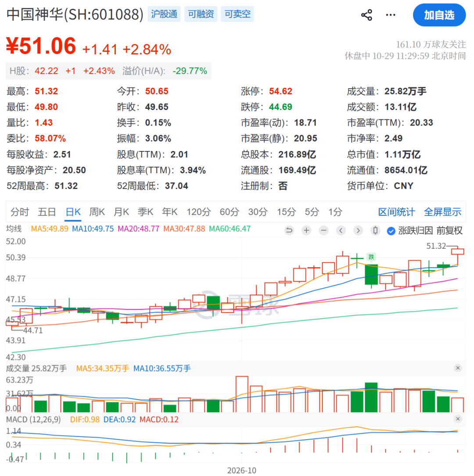Switch to 60分 chart tab
This screenshot has width=474, height=476.
tap(230, 212)
